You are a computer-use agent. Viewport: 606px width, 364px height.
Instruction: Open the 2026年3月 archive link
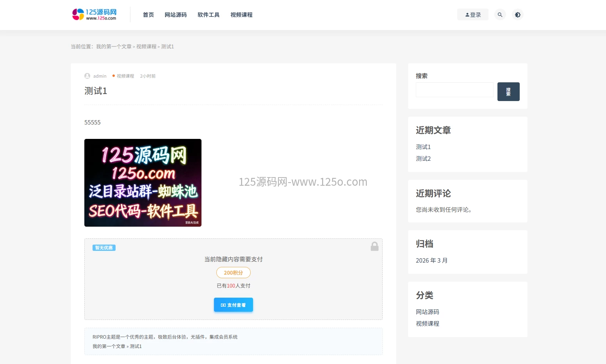(431, 261)
